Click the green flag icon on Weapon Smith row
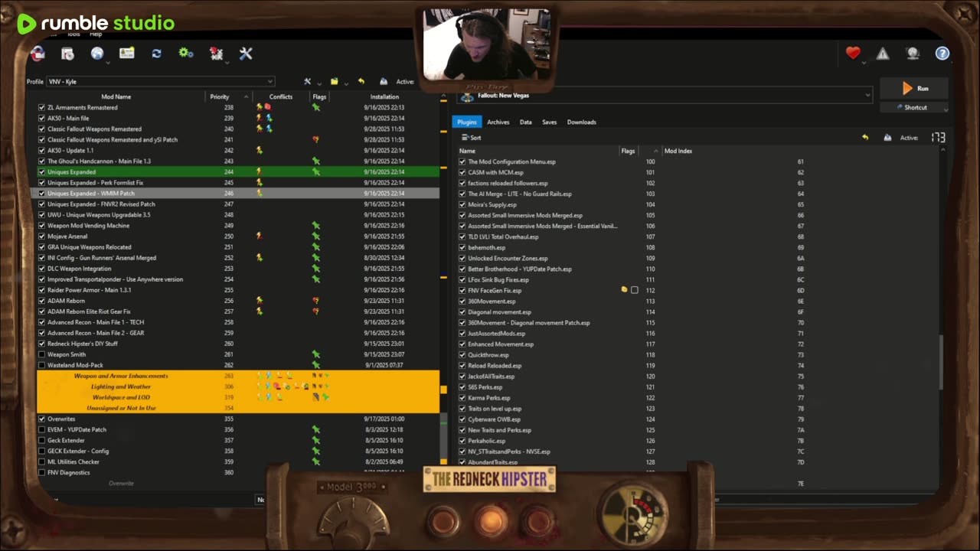Image resolution: width=980 pixels, height=551 pixels. 315,354
